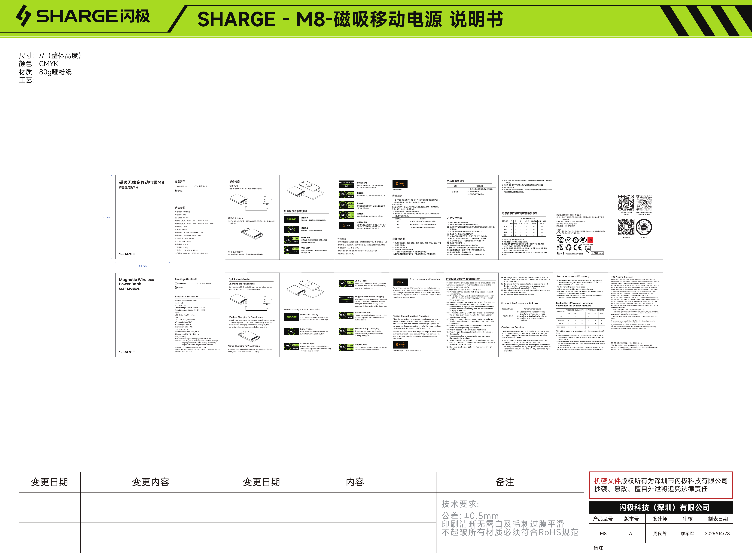
Task: Select the '磁吸无线充移动电源M8' cover heading
Action: (x=142, y=182)
